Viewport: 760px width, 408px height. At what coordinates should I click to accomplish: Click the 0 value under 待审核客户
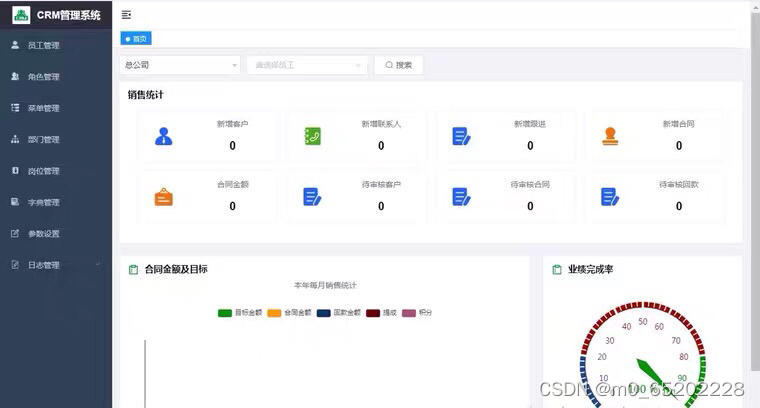tap(381, 206)
